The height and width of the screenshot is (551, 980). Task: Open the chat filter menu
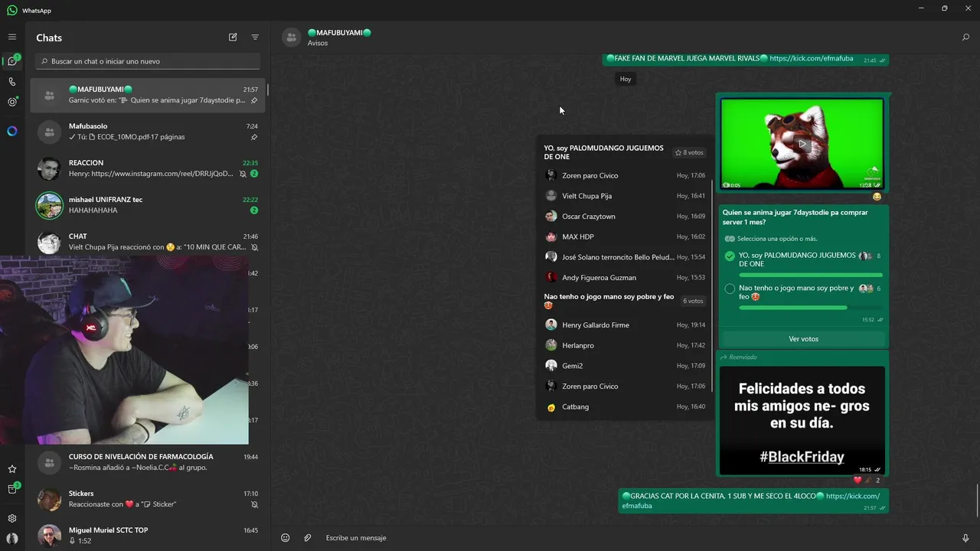(x=255, y=37)
